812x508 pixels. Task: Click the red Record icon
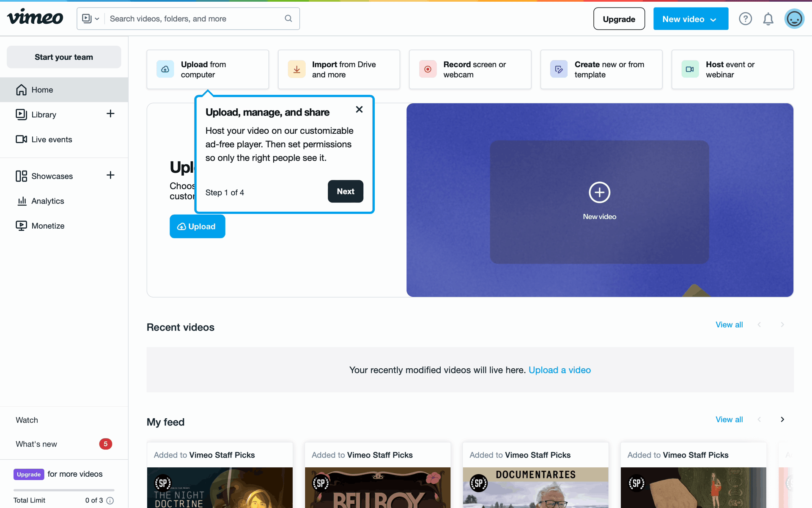(x=428, y=69)
